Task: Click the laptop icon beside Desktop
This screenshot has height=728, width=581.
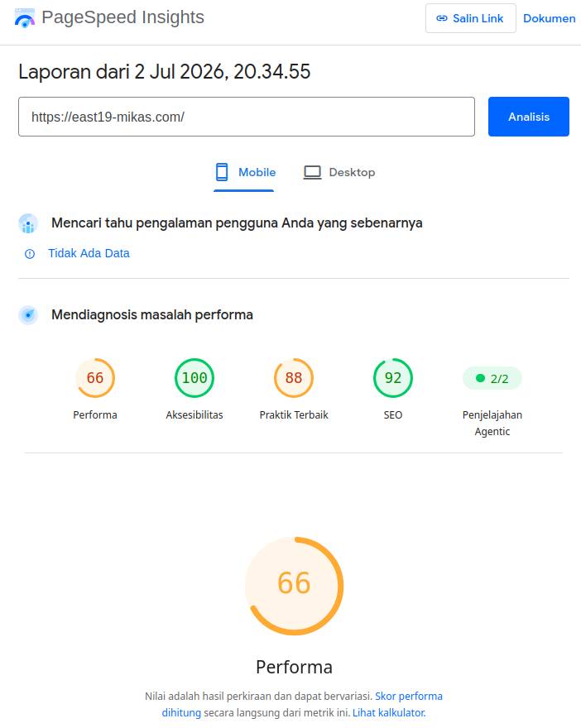Action: 312,172
